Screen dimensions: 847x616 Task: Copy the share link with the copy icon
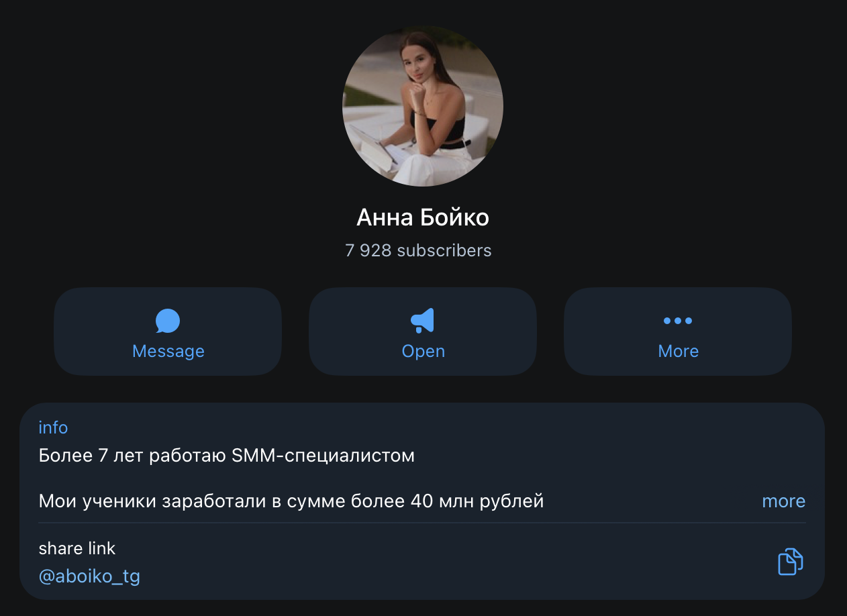[790, 562]
